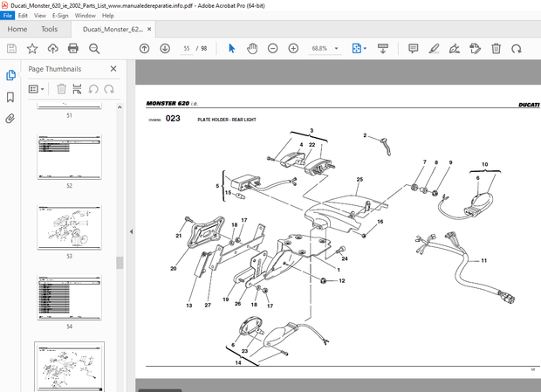Rotate thumbnail counterclockwise
This screenshot has height=392, width=541.
(x=93, y=89)
